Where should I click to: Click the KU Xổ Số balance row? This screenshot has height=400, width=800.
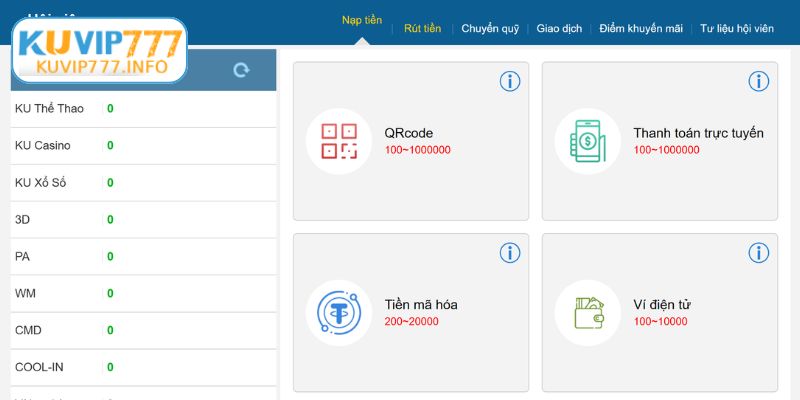[143, 183]
